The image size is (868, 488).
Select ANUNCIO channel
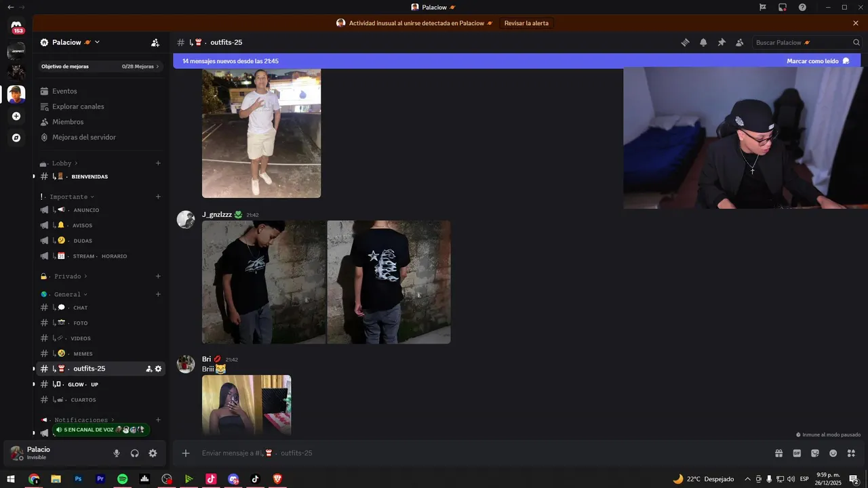click(x=100, y=210)
